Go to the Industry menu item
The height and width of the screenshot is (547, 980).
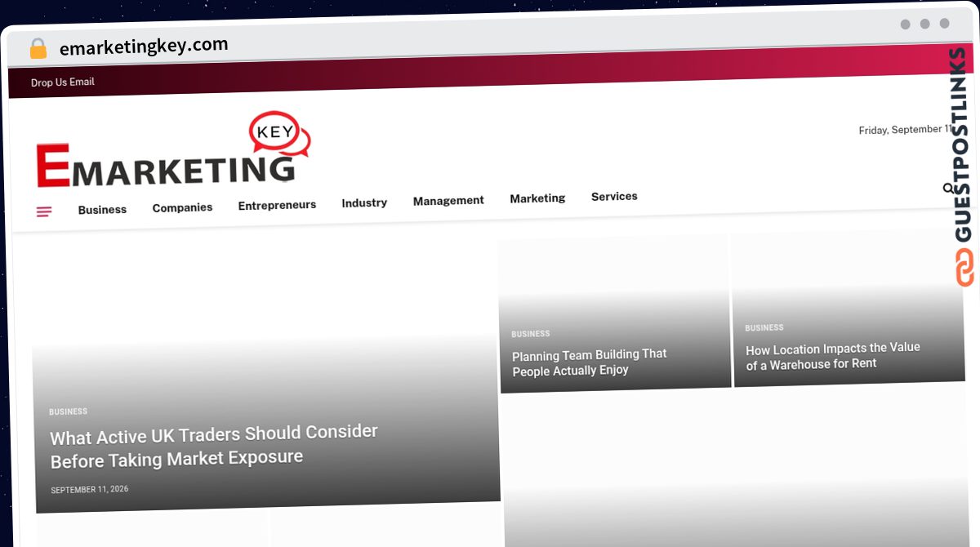click(364, 202)
